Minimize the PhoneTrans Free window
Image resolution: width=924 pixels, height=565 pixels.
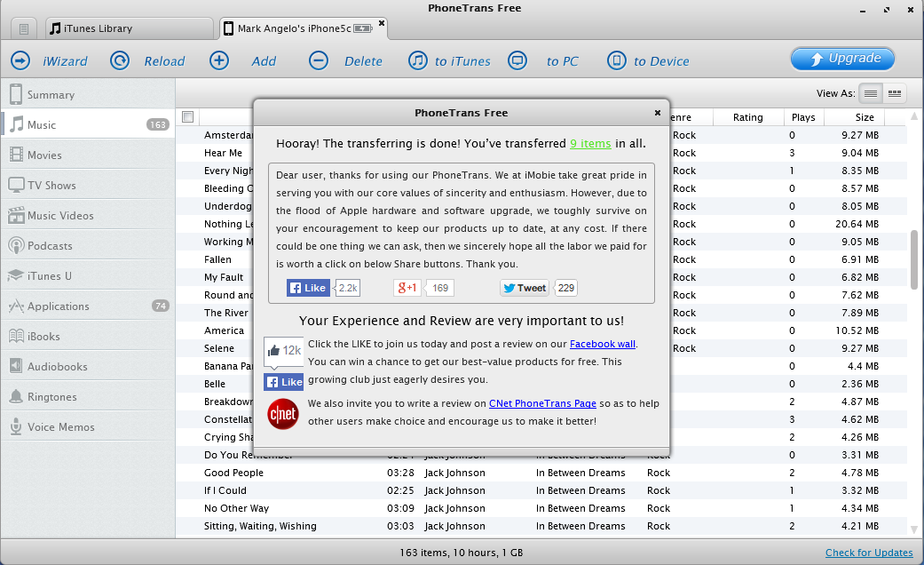(x=863, y=10)
